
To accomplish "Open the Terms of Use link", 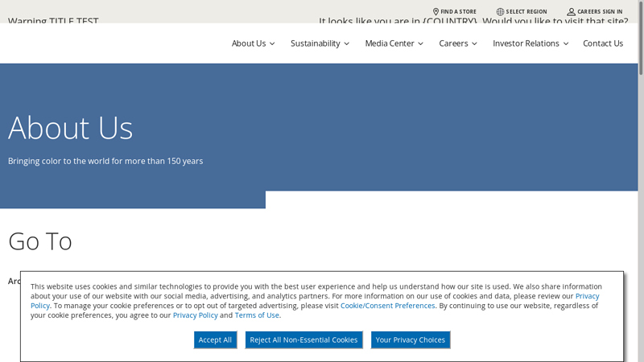I will [x=257, y=315].
